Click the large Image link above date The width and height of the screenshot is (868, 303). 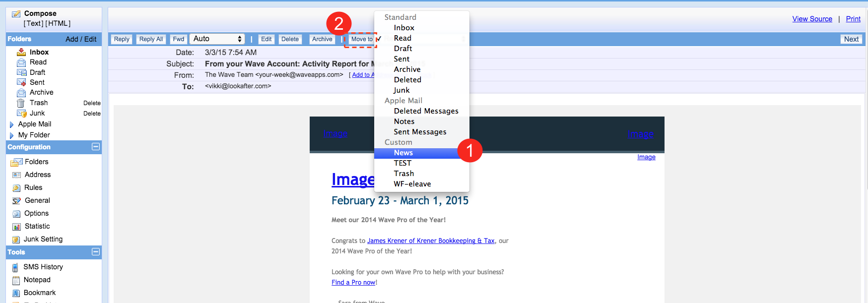(x=353, y=179)
